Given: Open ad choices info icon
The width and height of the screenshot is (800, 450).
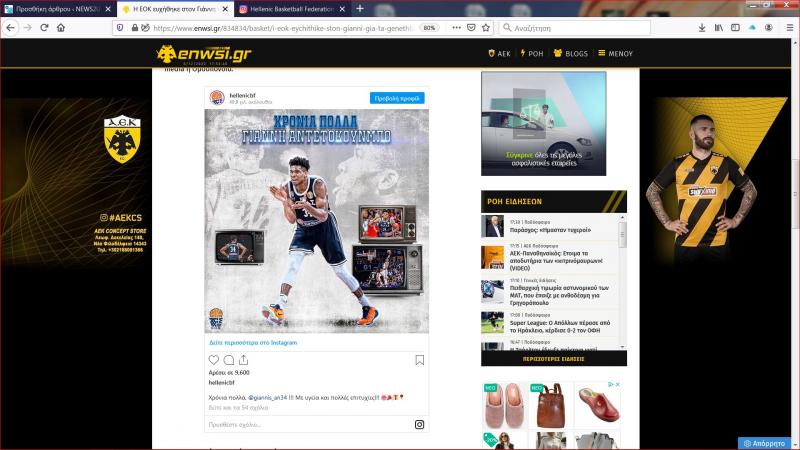Looking at the screenshot, I should pos(610,384).
